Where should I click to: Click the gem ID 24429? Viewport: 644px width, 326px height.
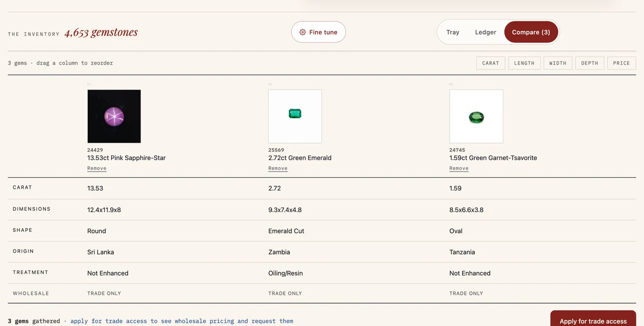click(95, 150)
